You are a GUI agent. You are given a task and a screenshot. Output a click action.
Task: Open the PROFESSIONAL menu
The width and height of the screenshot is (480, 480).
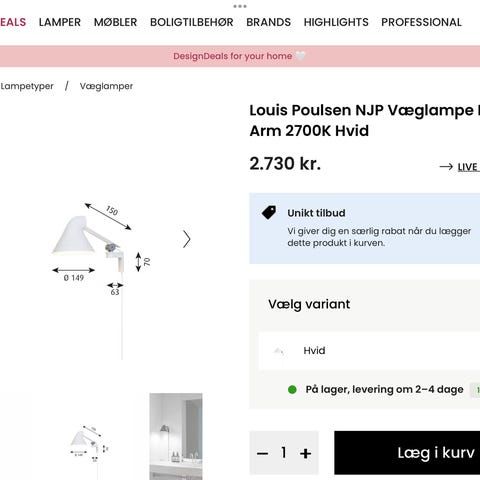click(x=421, y=22)
